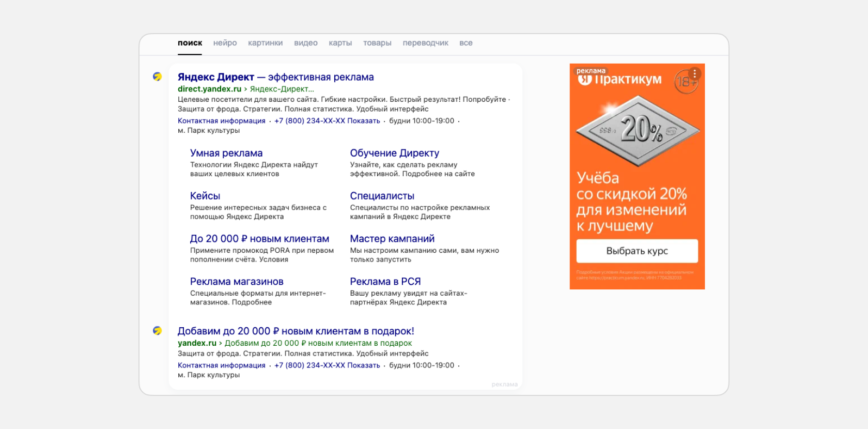Viewport: 868px width, 429px height.
Task: Open Яндекс Директ — эффективная реклама title
Action: pos(275,77)
